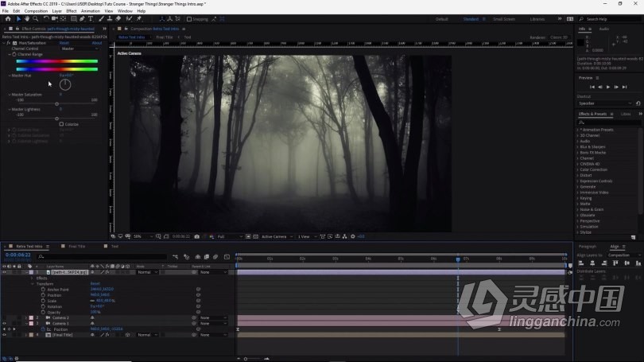This screenshot has height=362, width=644.
Task: Enable the Colorize checkbox
Action: point(61,123)
